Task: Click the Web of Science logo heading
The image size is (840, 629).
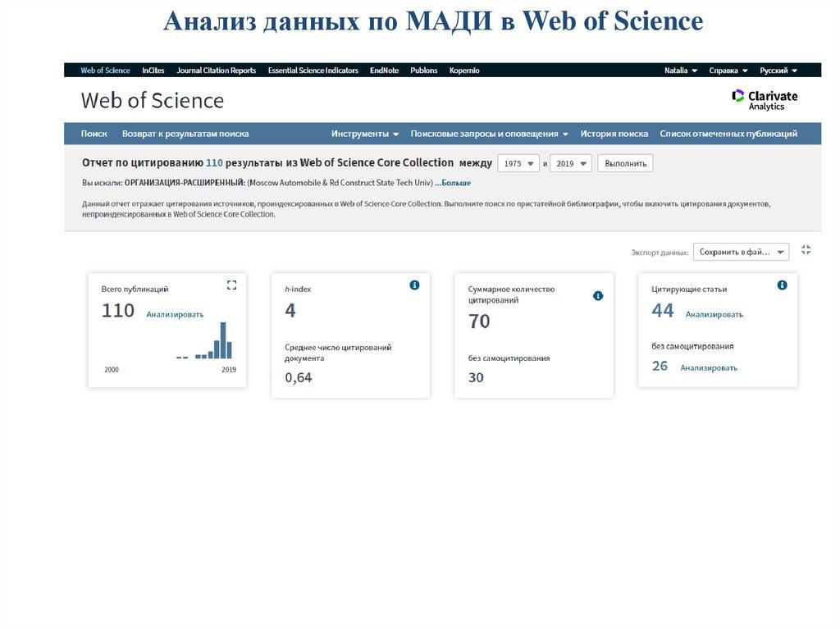Action: click(152, 101)
